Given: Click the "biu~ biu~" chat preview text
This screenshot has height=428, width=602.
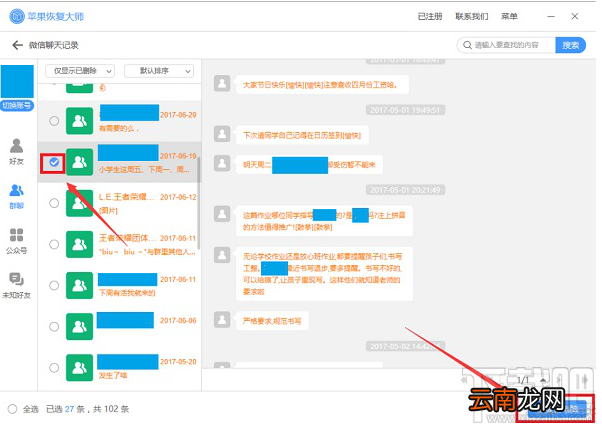Looking at the screenshot, I should 147,252.
